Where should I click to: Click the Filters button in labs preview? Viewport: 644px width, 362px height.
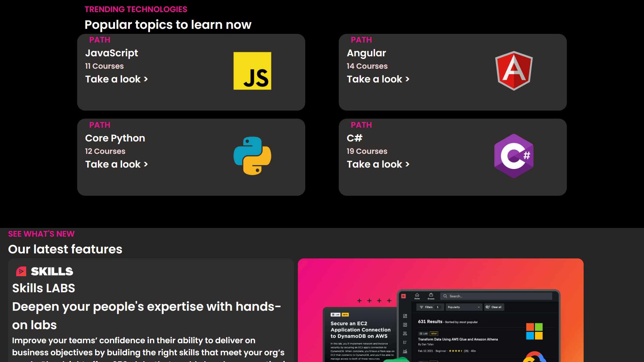(x=430, y=307)
